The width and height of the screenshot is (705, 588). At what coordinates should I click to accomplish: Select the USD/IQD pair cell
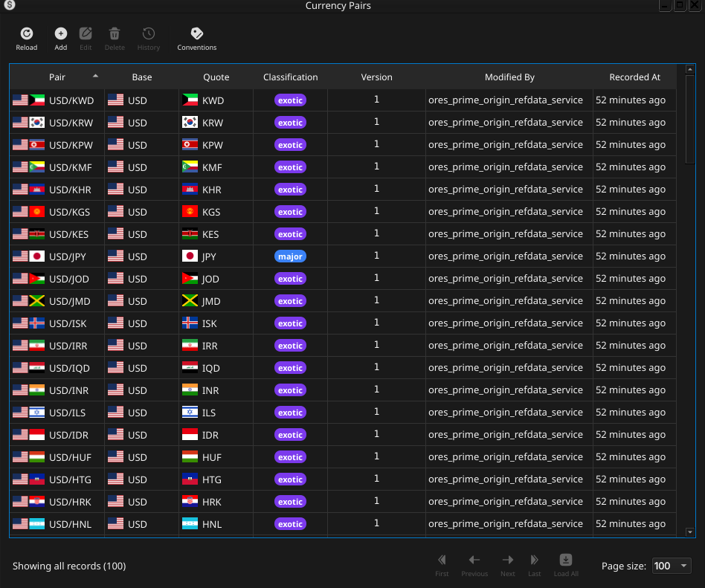[57, 368]
